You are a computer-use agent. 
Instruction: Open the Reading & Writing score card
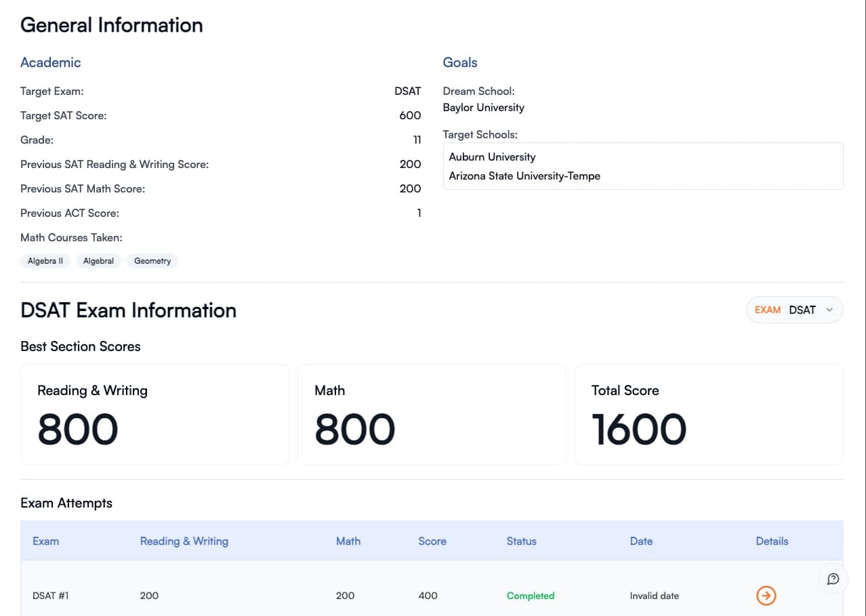(x=154, y=415)
